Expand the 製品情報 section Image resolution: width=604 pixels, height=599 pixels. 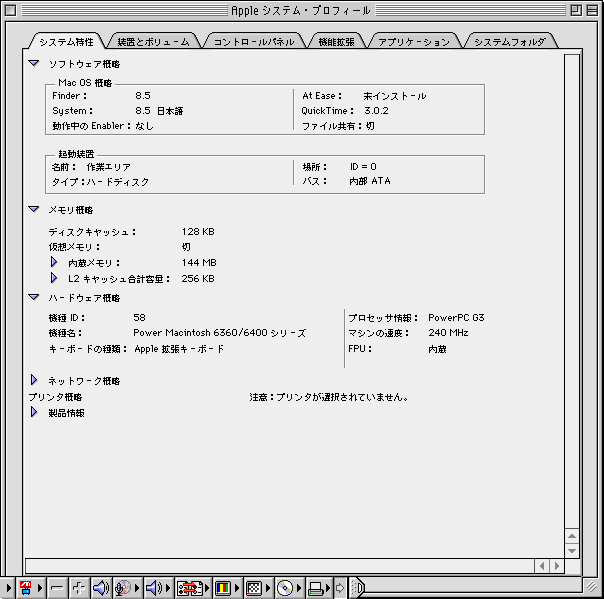[x=34, y=412]
